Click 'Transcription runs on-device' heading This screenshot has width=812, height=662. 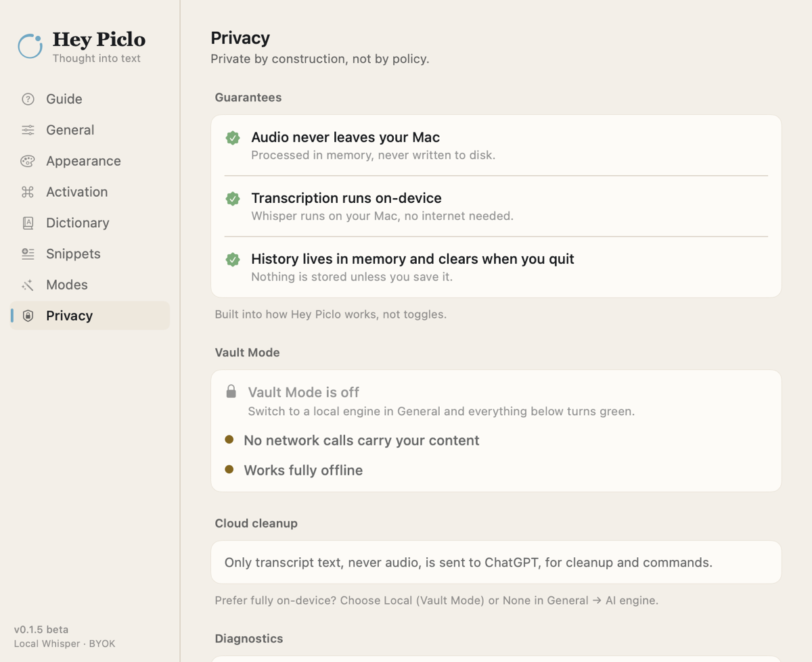click(x=346, y=198)
